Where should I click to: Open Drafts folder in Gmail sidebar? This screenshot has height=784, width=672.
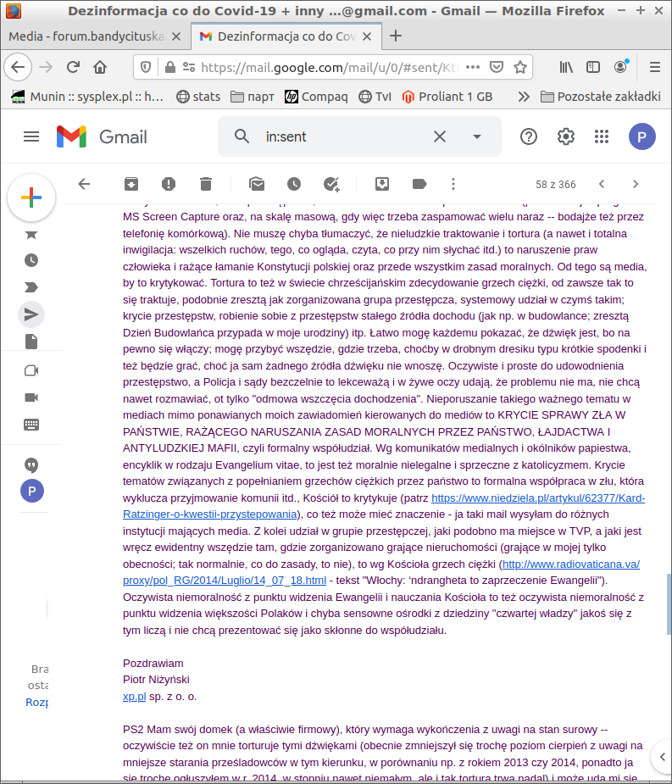(x=31, y=342)
